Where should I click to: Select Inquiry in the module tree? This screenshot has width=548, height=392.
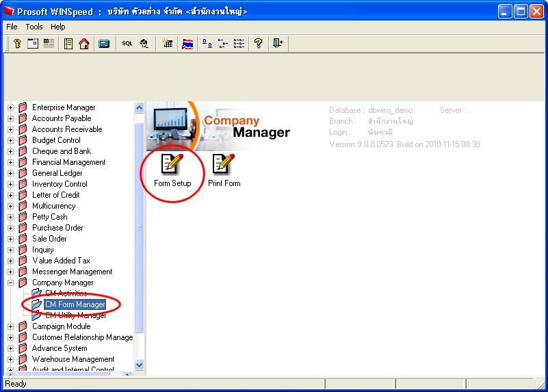[x=42, y=250]
